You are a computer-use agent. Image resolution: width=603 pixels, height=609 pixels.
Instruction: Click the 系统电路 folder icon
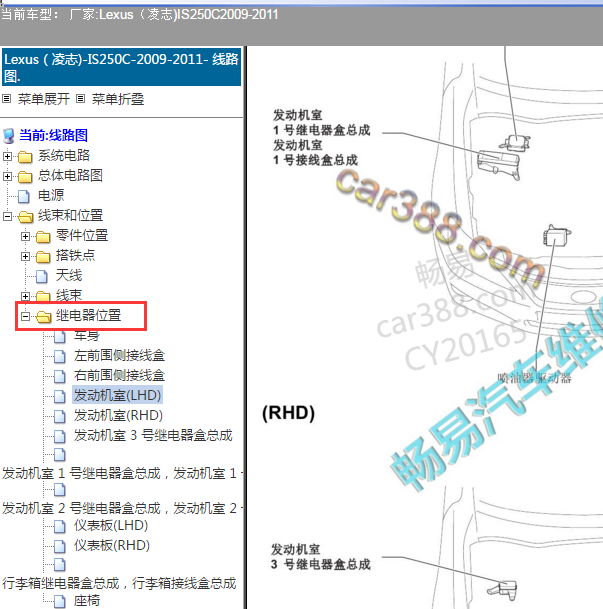tap(25, 157)
